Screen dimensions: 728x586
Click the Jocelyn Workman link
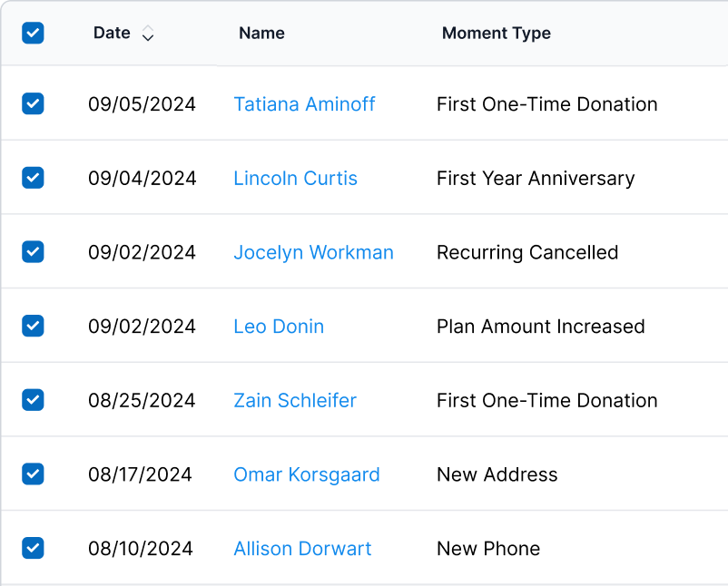point(313,252)
